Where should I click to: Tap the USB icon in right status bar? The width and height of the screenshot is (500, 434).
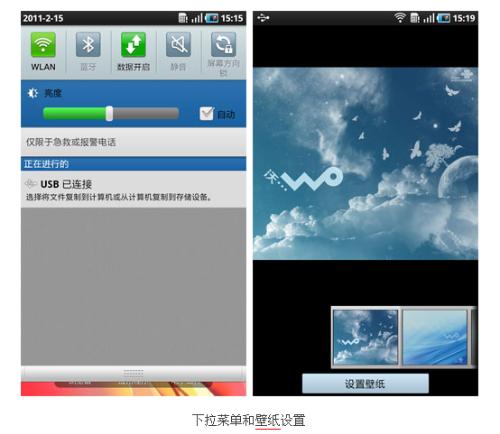pos(263,18)
